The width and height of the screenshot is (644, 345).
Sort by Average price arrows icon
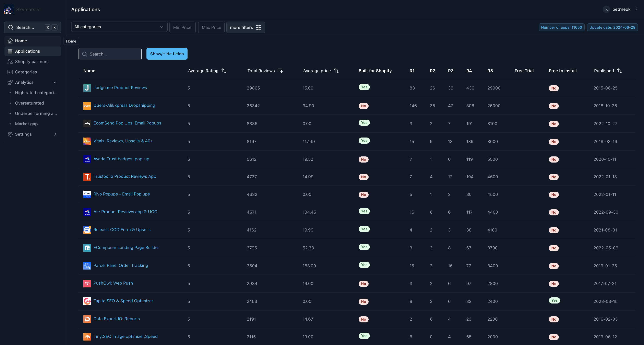(x=336, y=71)
